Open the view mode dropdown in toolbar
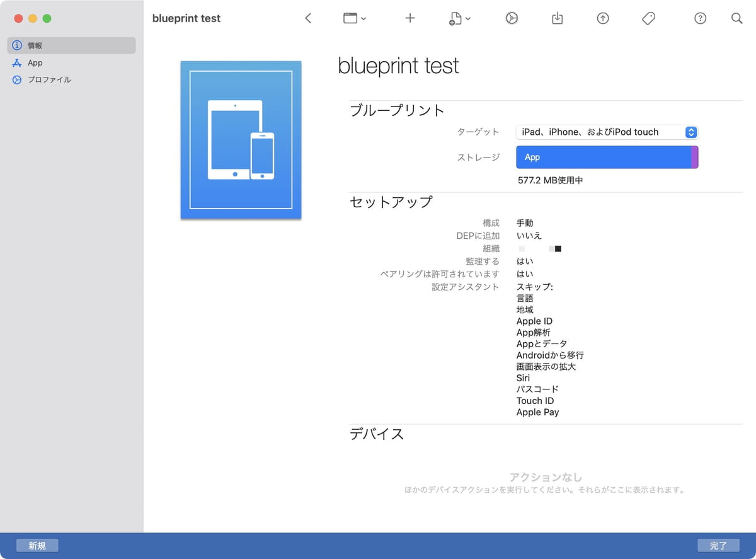756x559 pixels. 355,18
